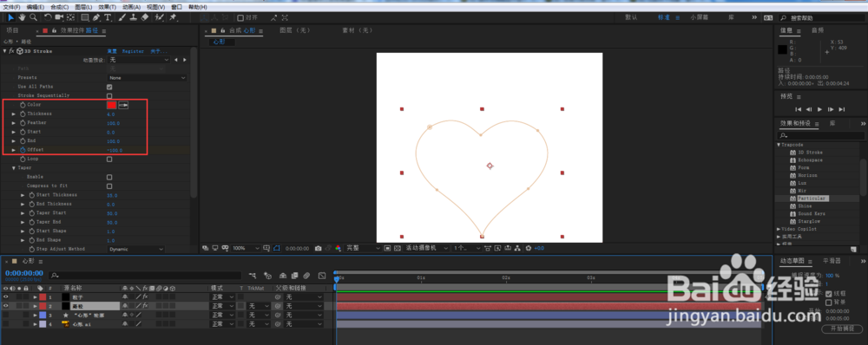Select the Hand tool
The height and width of the screenshot is (345, 868).
[x=23, y=17]
